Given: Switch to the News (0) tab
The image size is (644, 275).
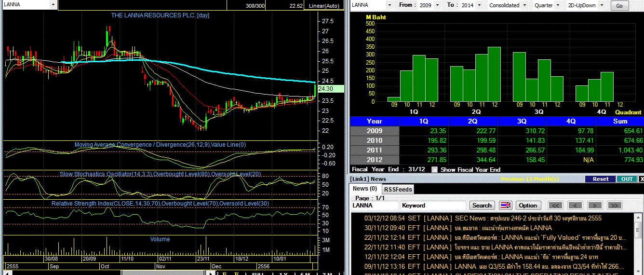Looking at the screenshot, I should coord(364,189).
